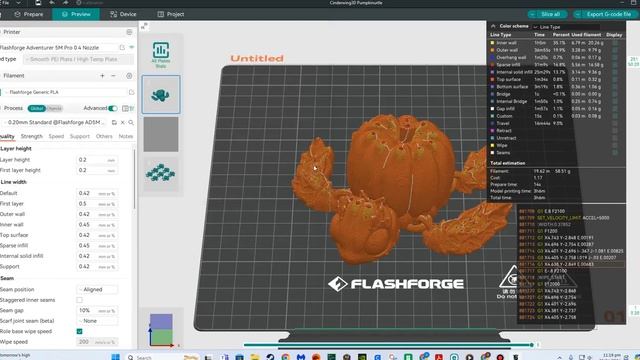Screen dimensions: 640x360
Task: Edit the Flashforge Adventurer printer preset icon
Action: point(122,47)
